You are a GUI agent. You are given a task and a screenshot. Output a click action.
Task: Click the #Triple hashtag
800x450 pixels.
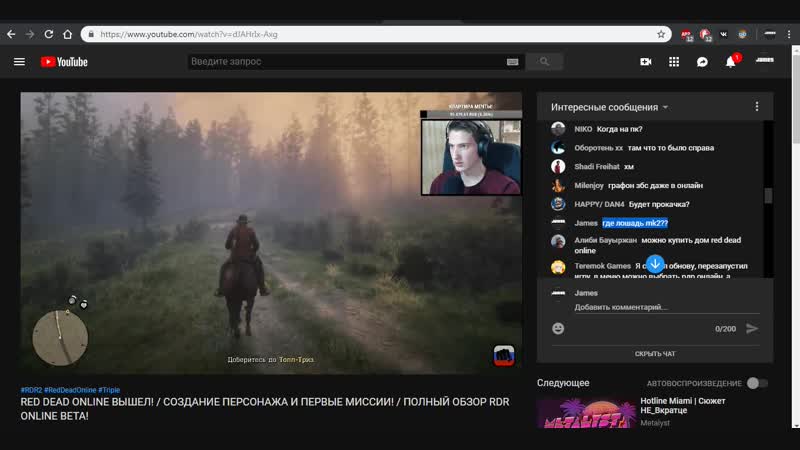click(109, 390)
